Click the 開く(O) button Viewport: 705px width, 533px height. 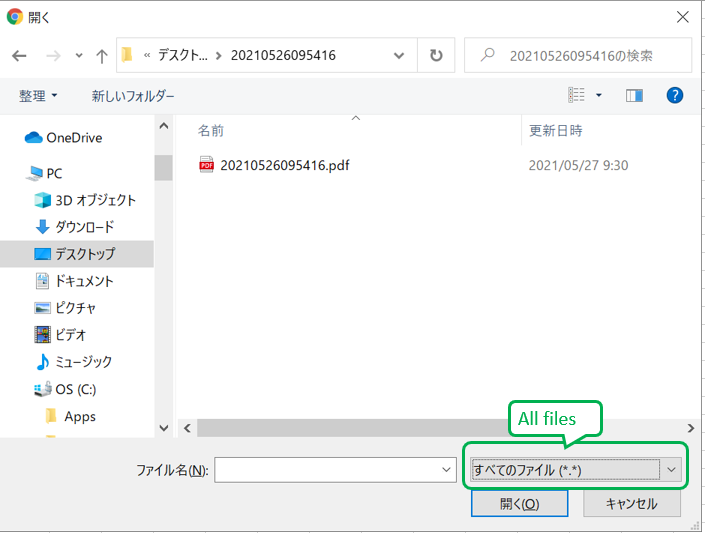point(519,503)
